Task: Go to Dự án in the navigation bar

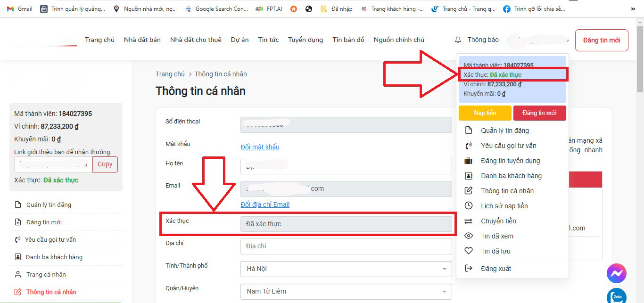Action: pyautogui.click(x=239, y=40)
